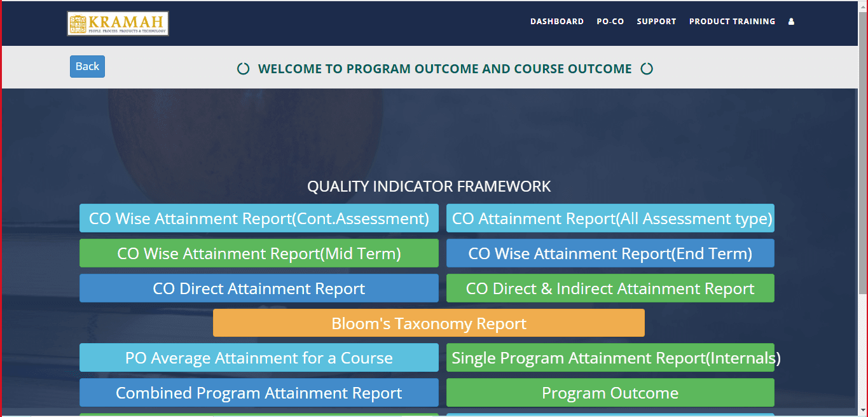Click the Kramah logo
Screen dimensions: 868x417
click(x=118, y=24)
